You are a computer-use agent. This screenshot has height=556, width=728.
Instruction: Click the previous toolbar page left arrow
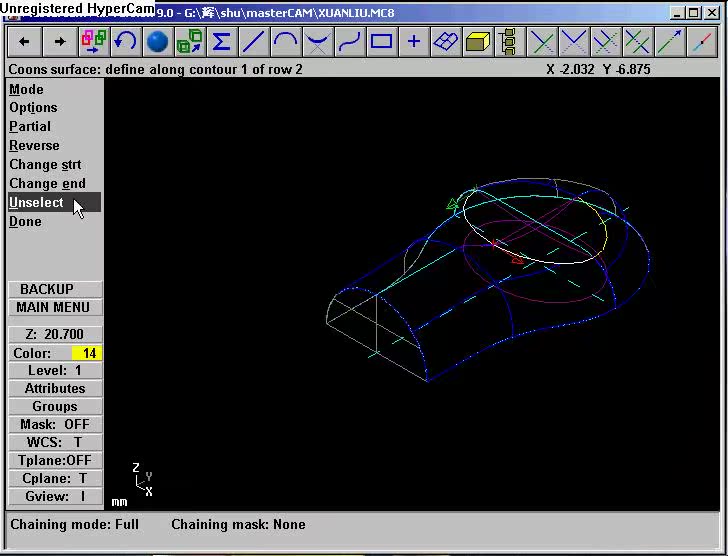(x=24, y=42)
